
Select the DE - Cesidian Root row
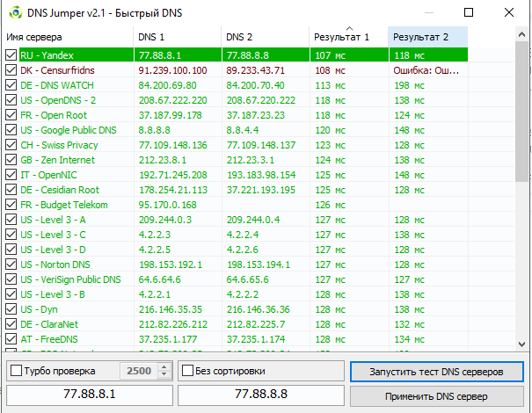[237, 190]
